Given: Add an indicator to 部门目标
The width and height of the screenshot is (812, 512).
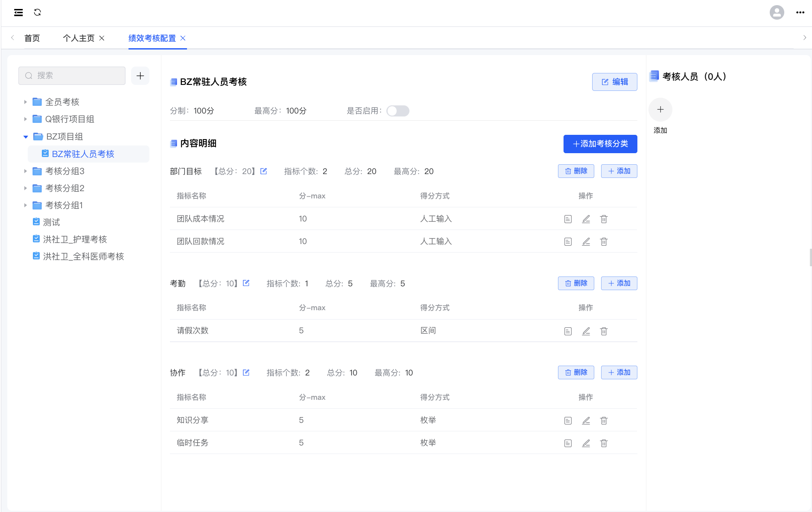Looking at the screenshot, I should [x=619, y=171].
